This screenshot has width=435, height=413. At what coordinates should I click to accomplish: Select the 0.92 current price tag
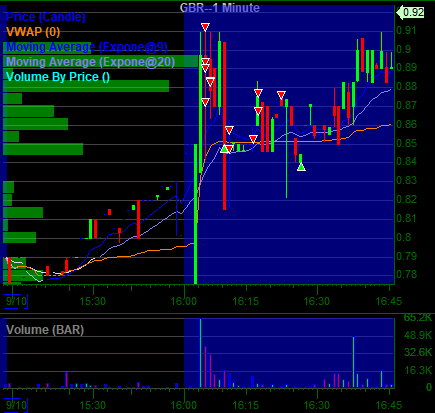[x=410, y=13]
